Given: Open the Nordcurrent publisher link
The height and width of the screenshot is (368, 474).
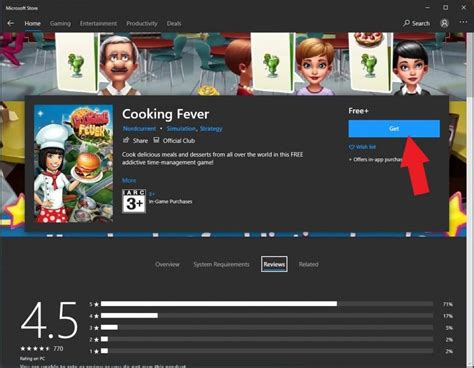Looking at the screenshot, I should [139, 129].
